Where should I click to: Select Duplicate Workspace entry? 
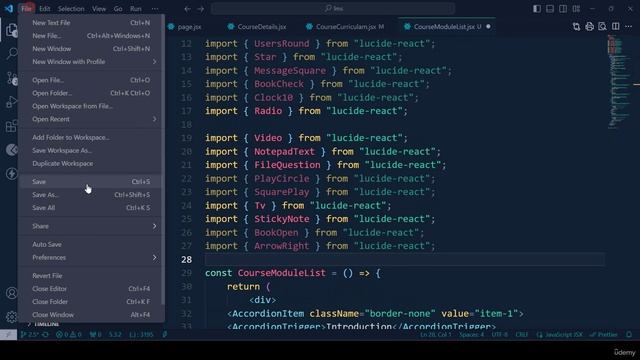tap(91, 163)
